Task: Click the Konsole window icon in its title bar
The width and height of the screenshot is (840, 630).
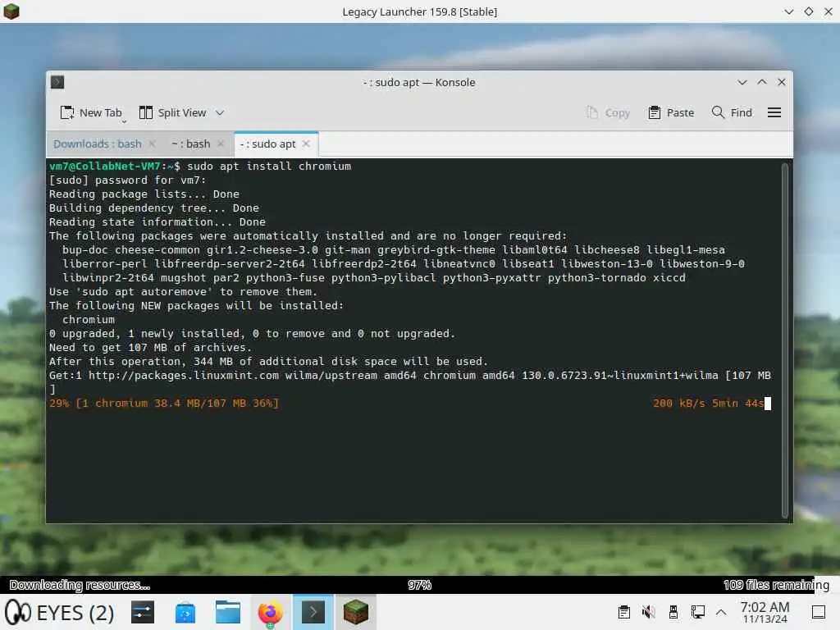Action: point(57,82)
